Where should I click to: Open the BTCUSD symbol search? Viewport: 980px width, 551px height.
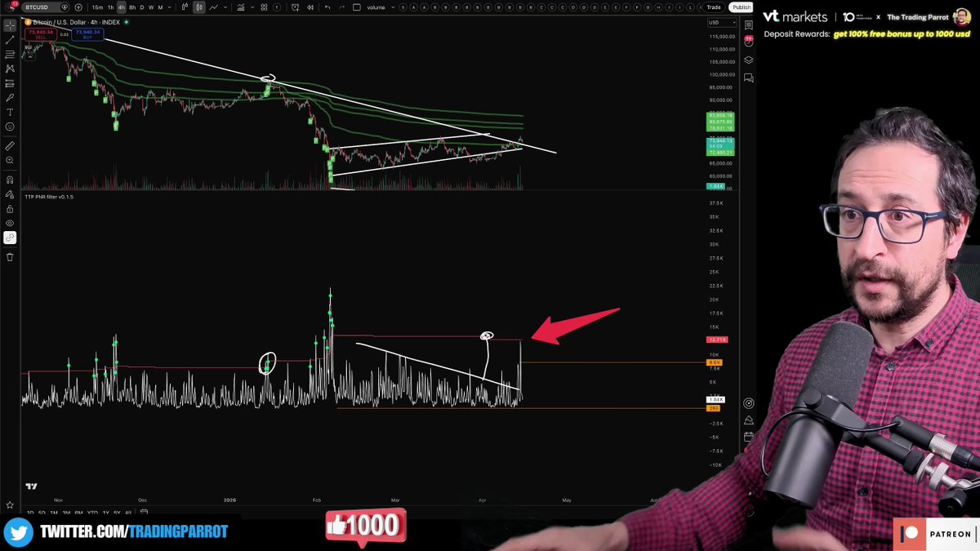(41, 7)
